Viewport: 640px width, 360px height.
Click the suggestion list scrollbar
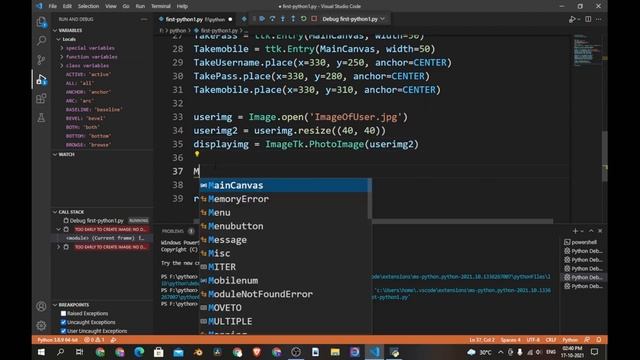coord(370,199)
